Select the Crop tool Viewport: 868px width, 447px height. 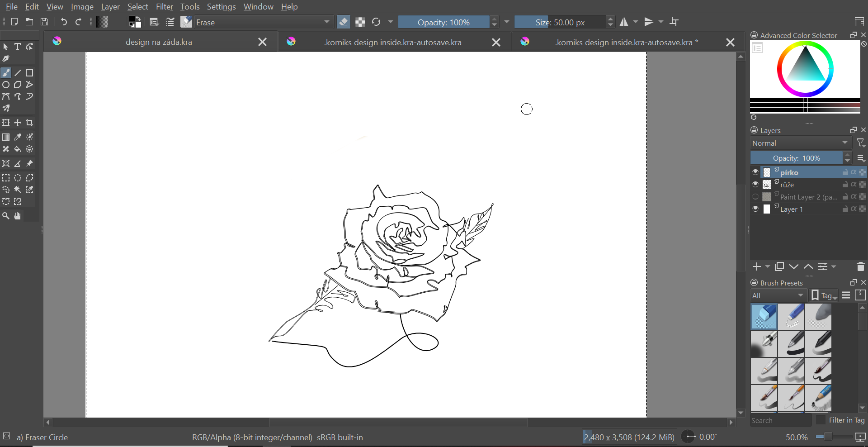tap(29, 123)
